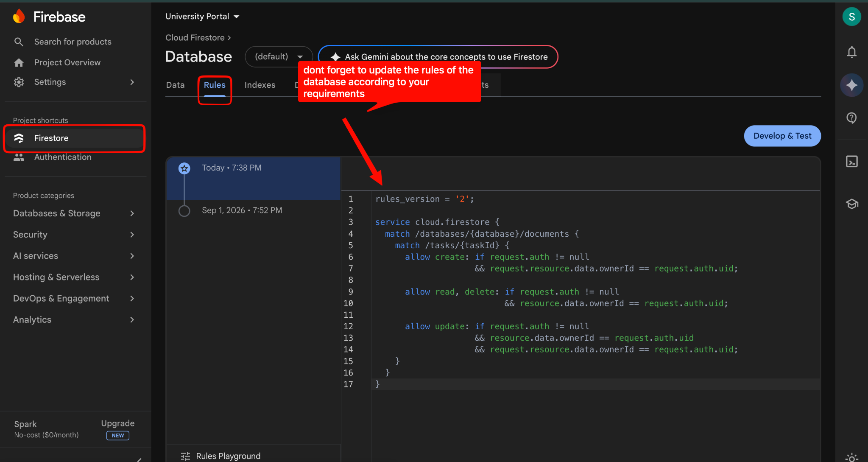Screen dimensions: 868x462
Task: Click the Spark No-cost plan label
Action: coord(46,429)
